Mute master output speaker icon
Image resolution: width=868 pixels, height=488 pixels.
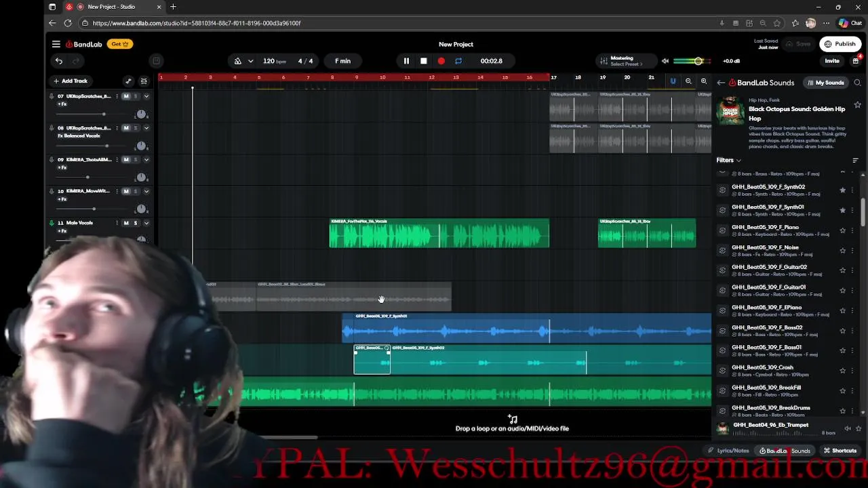[665, 61]
